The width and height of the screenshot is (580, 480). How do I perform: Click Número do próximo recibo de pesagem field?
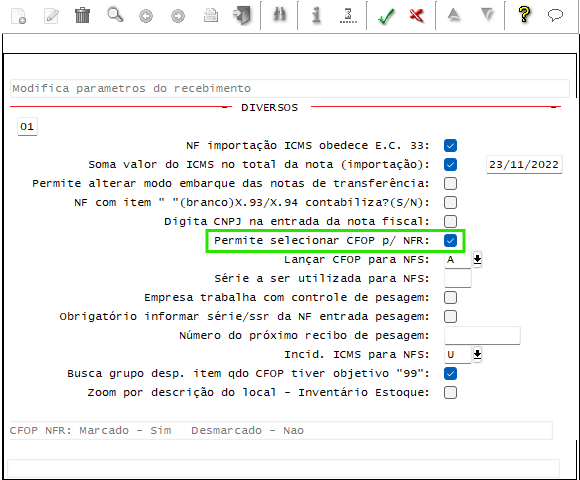[x=482, y=335]
